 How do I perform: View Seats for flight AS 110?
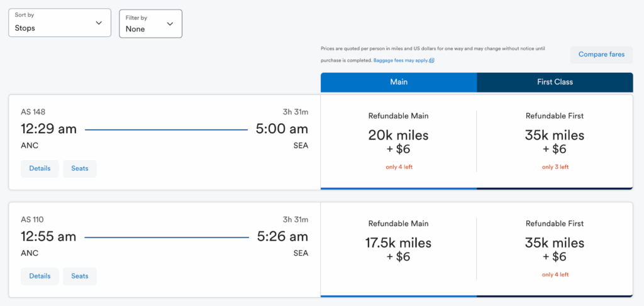point(80,276)
